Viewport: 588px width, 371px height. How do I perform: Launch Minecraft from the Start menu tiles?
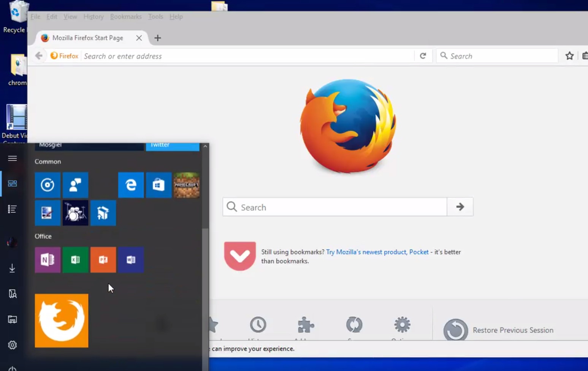click(187, 185)
